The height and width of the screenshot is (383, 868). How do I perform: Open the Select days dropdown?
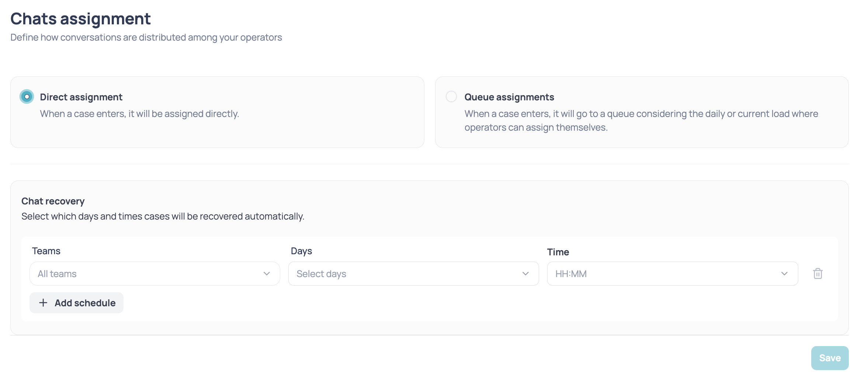point(413,273)
